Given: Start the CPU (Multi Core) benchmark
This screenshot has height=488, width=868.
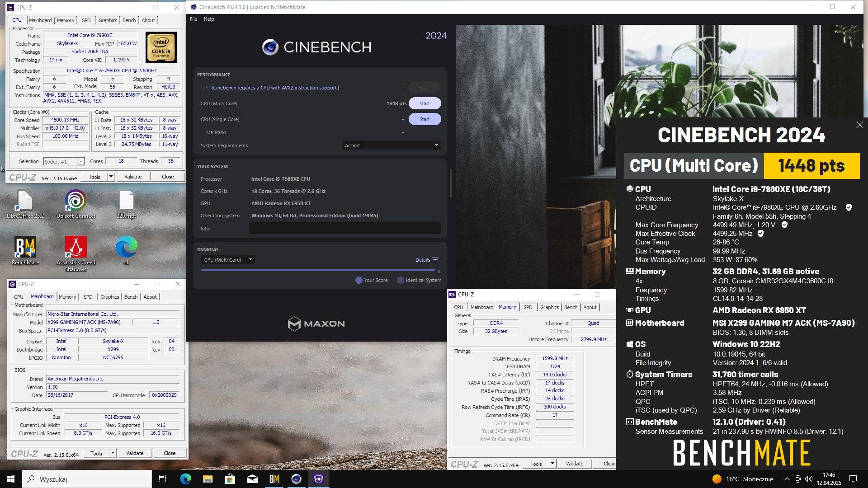Looking at the screenshot, I should (x=425, y=103).
